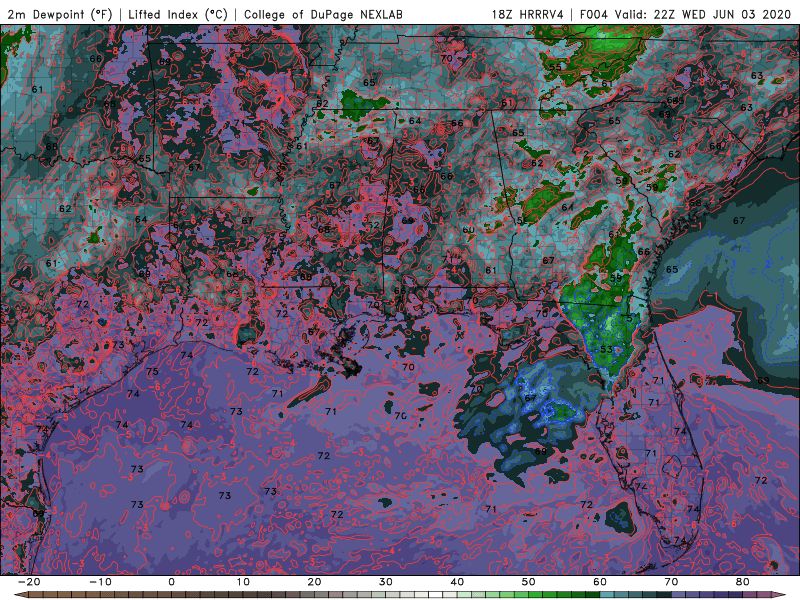Click the 70 label on the color scale
Viewport: 800px width, 600px height.
[x=671, y=582]
